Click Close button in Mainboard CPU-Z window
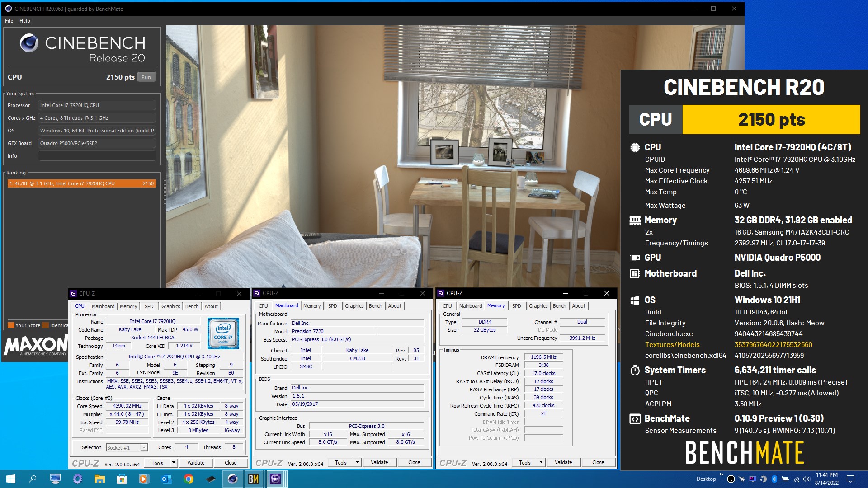 (414, 462)
